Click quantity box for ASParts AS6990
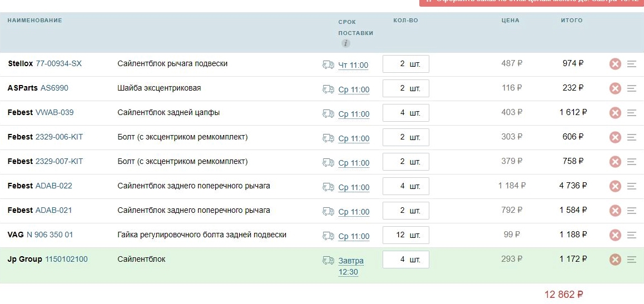This screenshot has height=304, width=644. pos(405,88)
